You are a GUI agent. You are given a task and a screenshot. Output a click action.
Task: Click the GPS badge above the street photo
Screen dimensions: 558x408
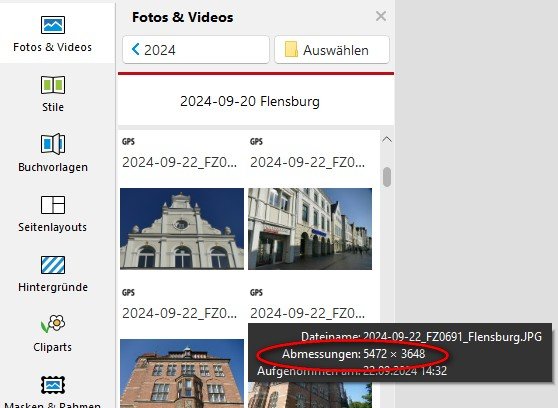[x=257, y=141]
